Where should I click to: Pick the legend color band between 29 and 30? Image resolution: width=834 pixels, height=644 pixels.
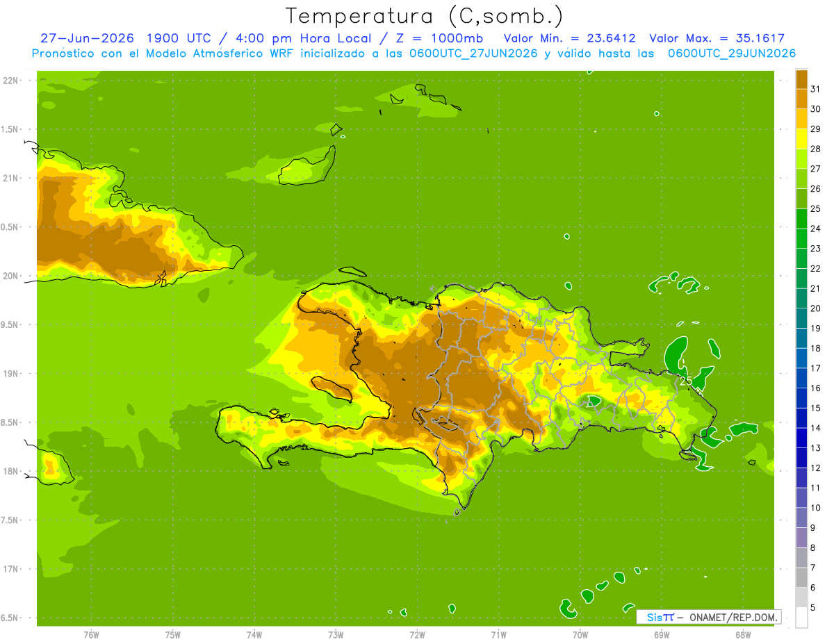coord(801,118)
